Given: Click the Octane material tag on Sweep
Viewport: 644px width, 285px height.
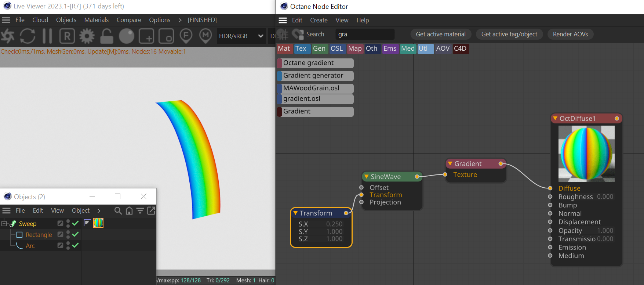Looking at the screenshot, I should (98, 223).
